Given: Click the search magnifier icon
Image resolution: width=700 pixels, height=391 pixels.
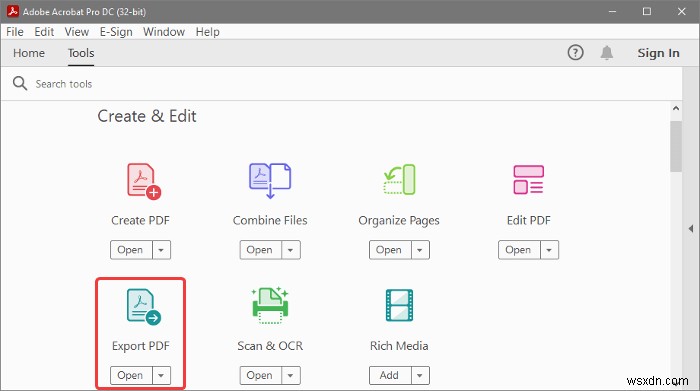Looking at the screenshot, I should (20, 83).
